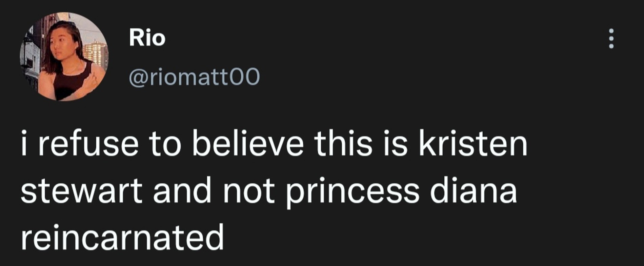Image resolution: width=644 pixels, height=266 pixels.
Task: Click the word "stewart" in the tweet
Action: tap(81, 190)
